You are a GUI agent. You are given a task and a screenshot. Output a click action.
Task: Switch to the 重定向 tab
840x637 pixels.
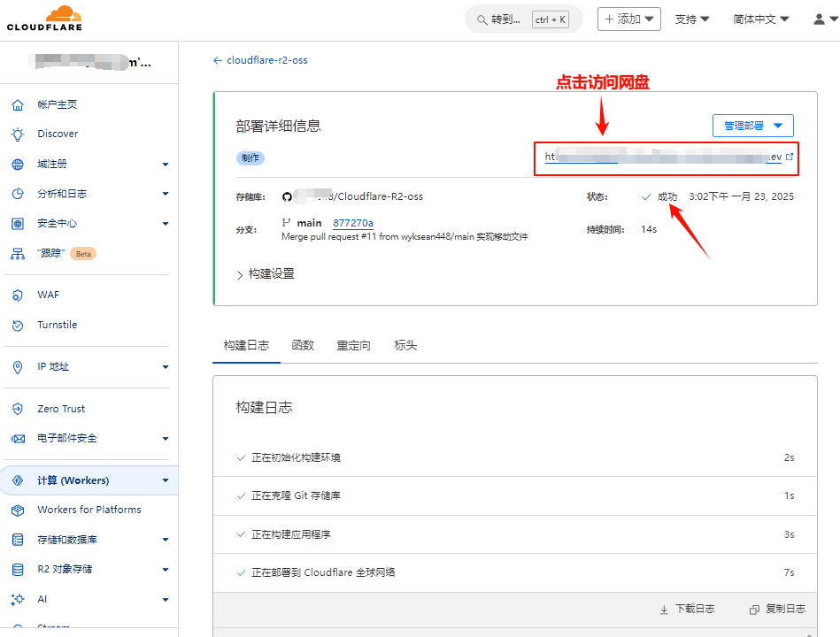(x=353, y=346)
